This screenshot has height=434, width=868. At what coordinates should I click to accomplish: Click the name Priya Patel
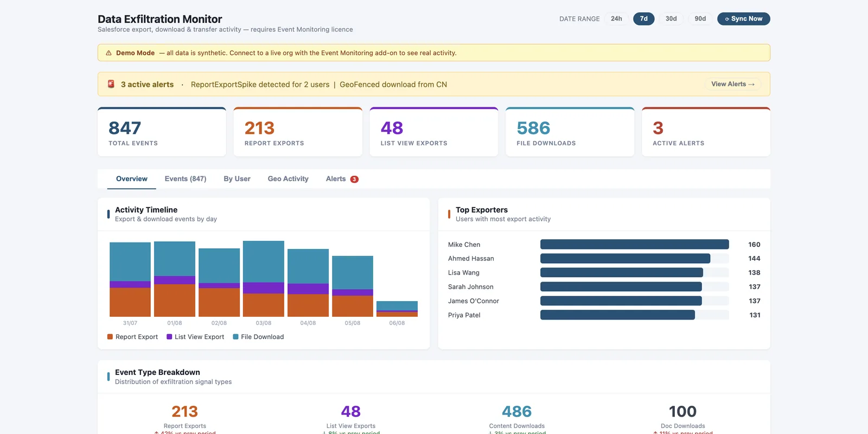pos(464,315)
